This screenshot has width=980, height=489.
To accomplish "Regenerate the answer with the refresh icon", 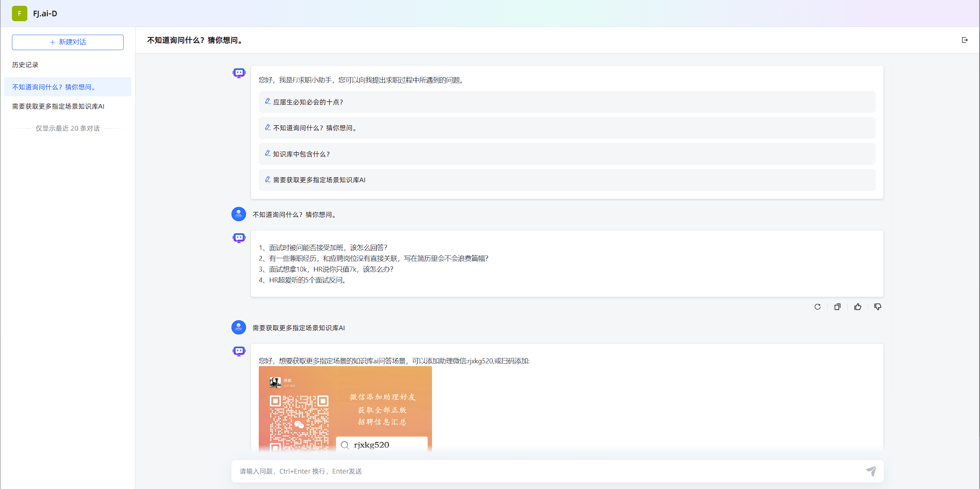I will pyautogui.click(x=818, y=307).
